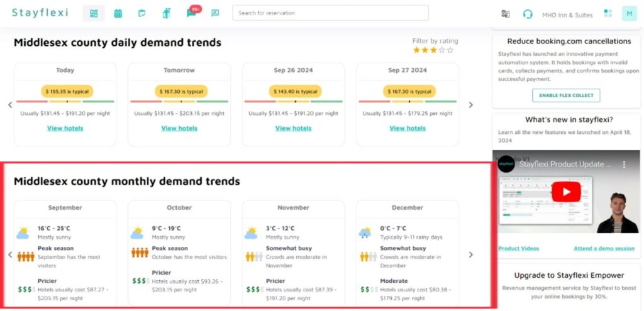The width and height of the screenshot is (644, 311).
Task: Click October's dollar price level icon
Action: 140,281
